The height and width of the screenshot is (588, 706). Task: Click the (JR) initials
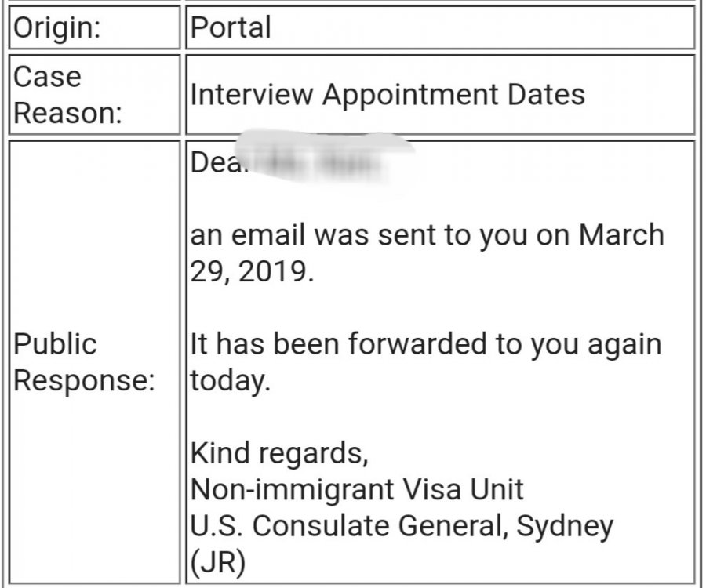click(218, 563)
